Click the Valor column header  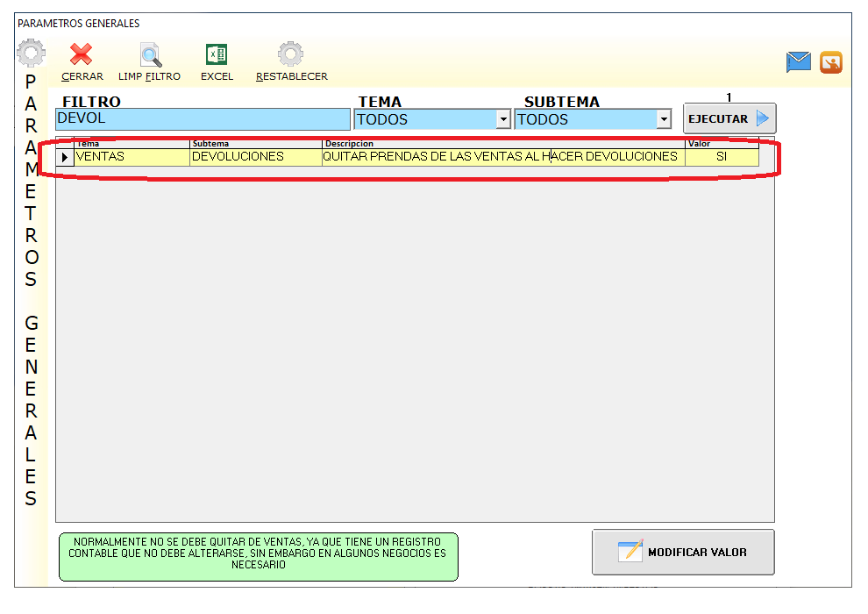pos(722,143)
